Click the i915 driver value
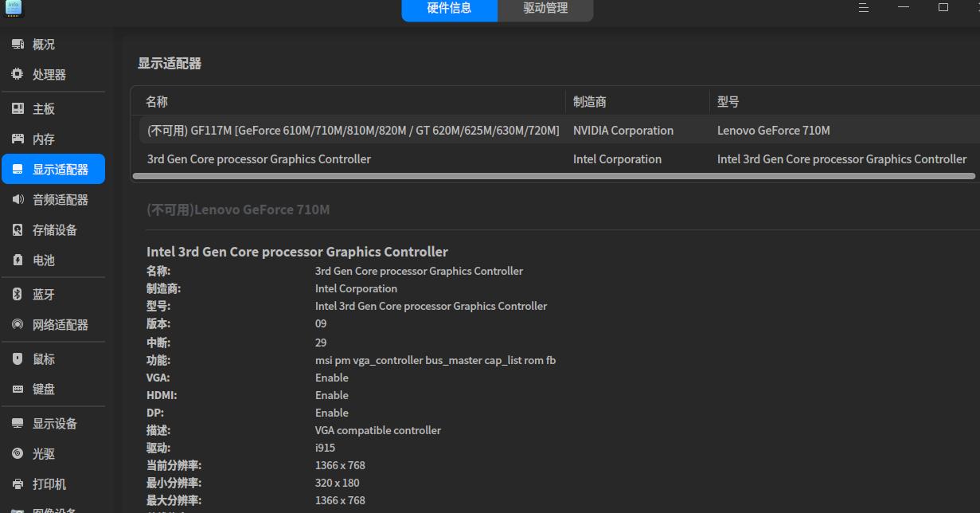The image size is (980, 513). [325, 448]
